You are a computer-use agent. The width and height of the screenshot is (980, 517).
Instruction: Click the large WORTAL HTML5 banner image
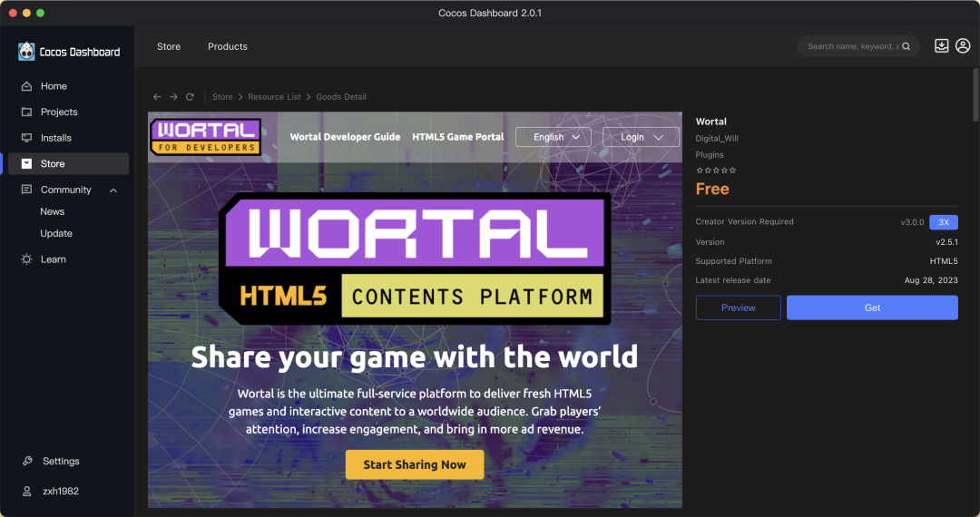[x=415, y=258]
